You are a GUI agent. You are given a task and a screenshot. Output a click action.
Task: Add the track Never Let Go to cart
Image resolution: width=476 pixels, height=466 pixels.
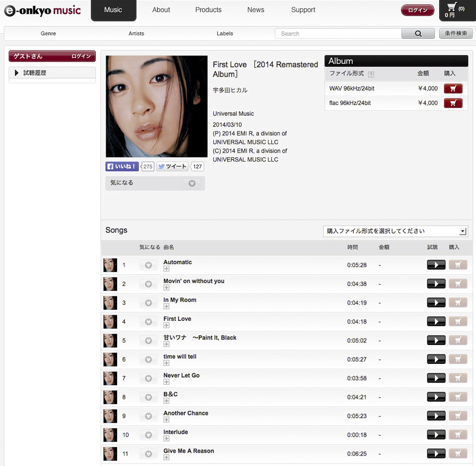tap(458, 378)
